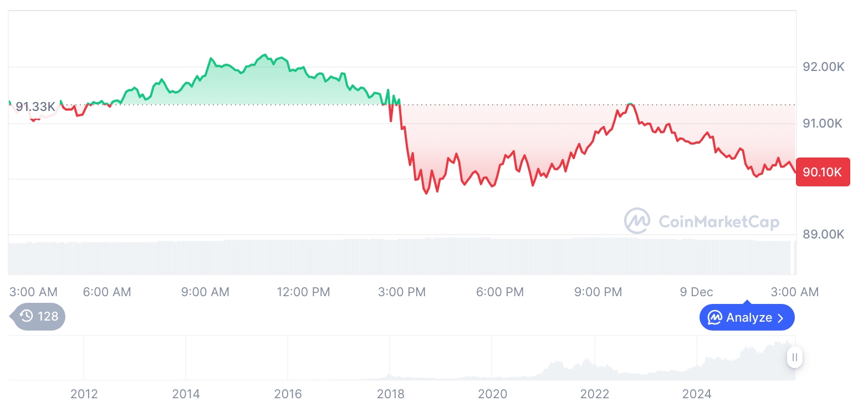Select 2018 on the year navigator

390,394
